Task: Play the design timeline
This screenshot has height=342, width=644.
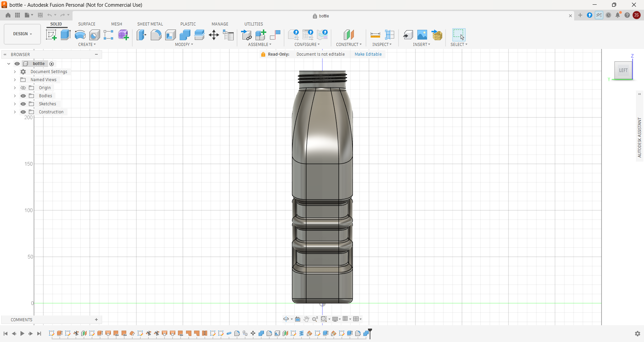Action: (22, 334)
